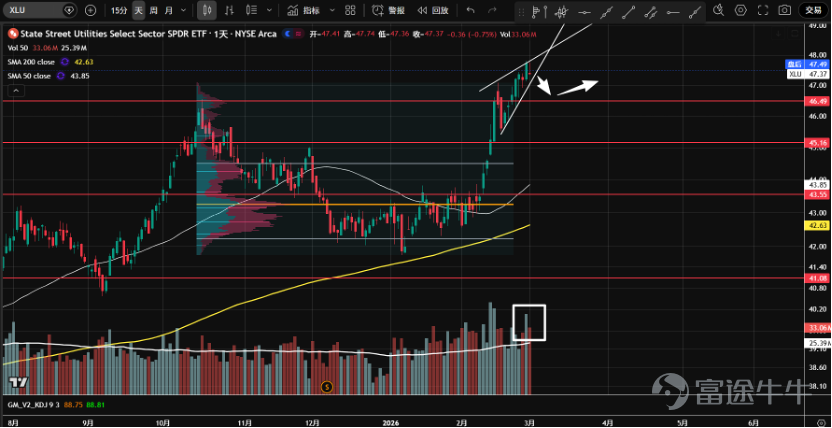Click the XLU symbol logo in legend
Image resolution: width=832 pixels, height=428 pixels.
13,34
